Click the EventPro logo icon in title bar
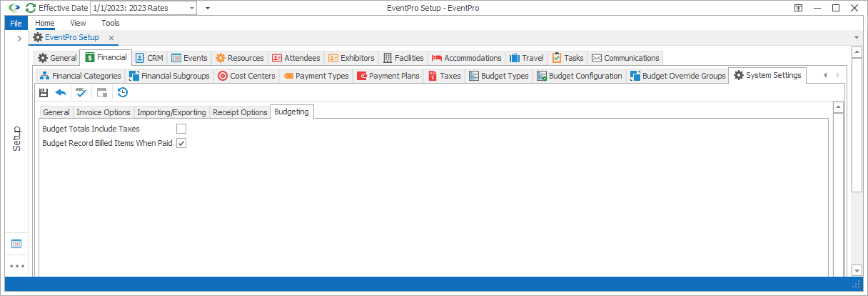The width and height of the screenshot is (868, 296). coord(14,8)
